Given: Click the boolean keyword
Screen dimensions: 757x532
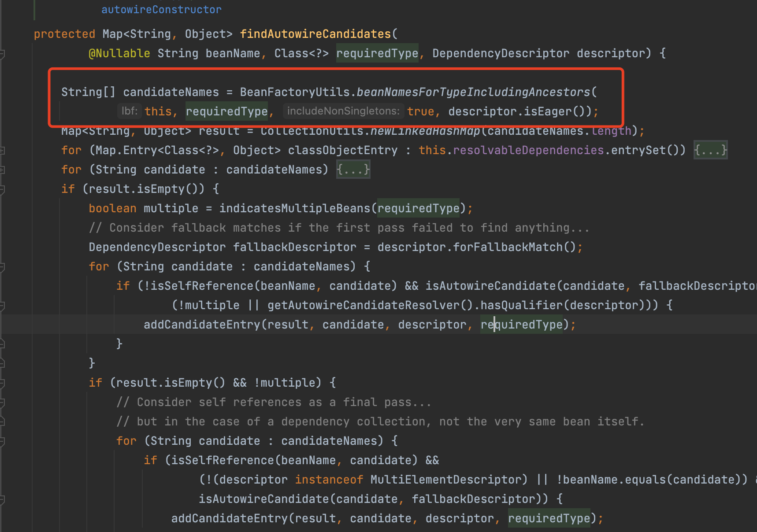Looking at the screenshot, I should coord(113,208).
